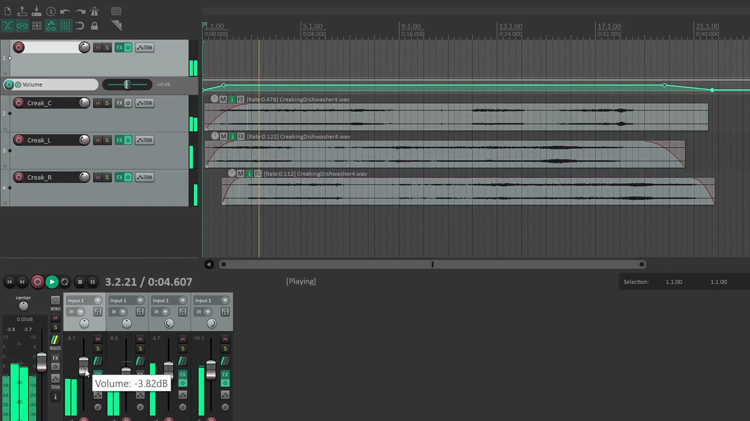Open Input 1 dropdown on -3.7 mixer strip

183,300
